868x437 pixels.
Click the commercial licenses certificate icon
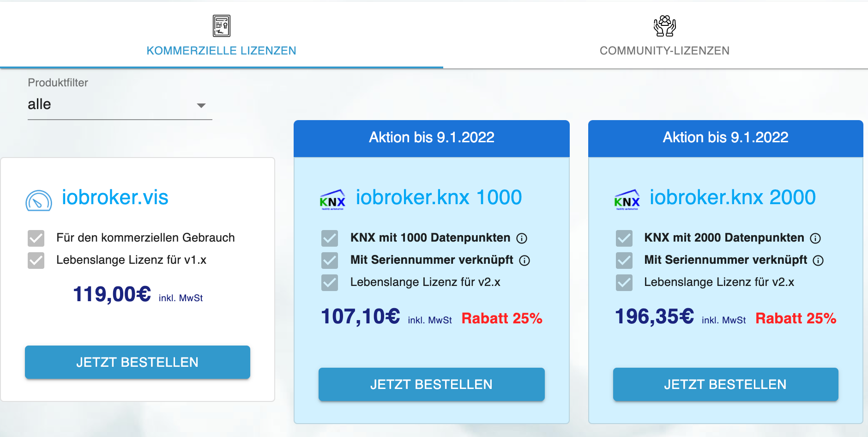[221, 26]
